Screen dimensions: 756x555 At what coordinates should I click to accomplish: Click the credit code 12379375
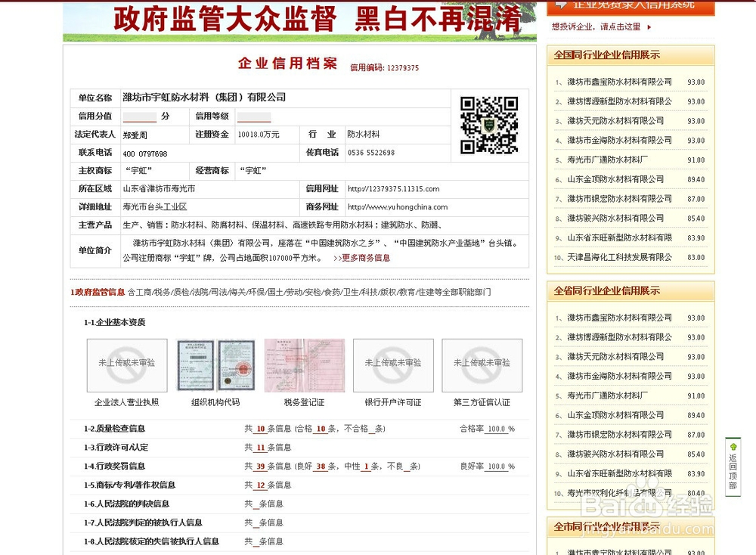(403, 68)
